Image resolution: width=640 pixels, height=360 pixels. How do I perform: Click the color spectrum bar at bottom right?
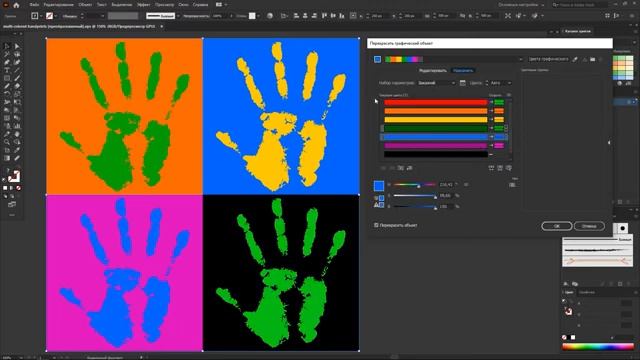point(598,347)
